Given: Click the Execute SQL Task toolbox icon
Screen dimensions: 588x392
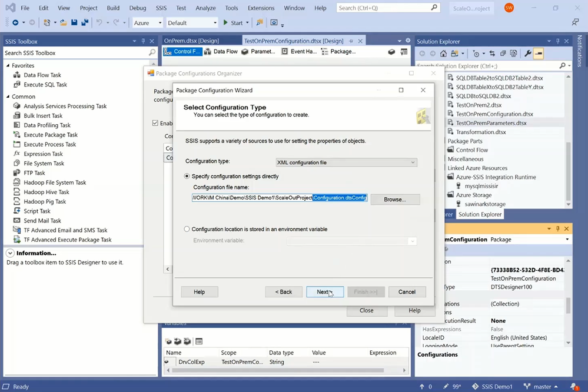Looking at the screenshot, I should [17, 84].
